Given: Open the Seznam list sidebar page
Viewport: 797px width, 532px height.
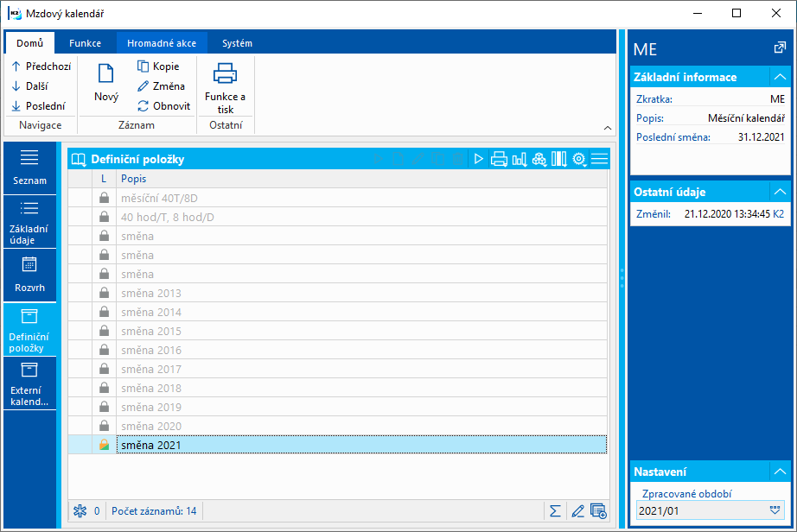Looking at the screenshot, I should pos(29,168).
